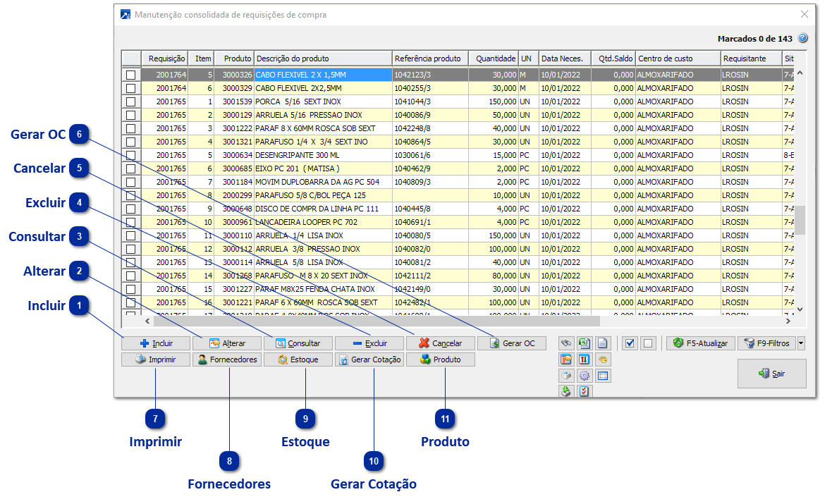
Task: Click the checklist icon with red checkmarks
Action: coord(584,391)
